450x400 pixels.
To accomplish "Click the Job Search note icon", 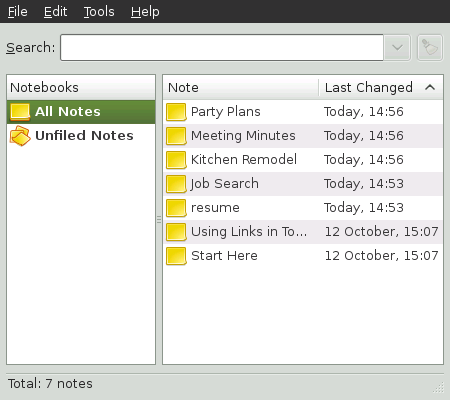I will [x=176, y=184].
